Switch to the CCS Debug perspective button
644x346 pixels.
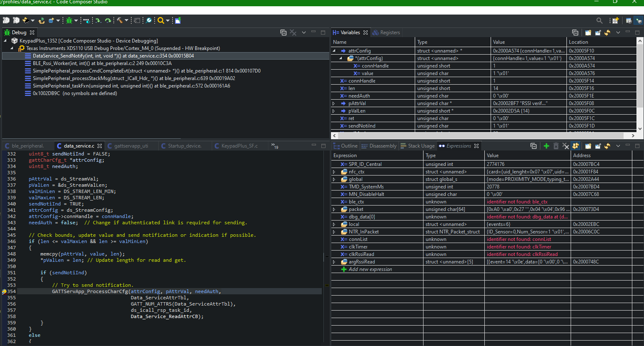[x=638, y=20]
